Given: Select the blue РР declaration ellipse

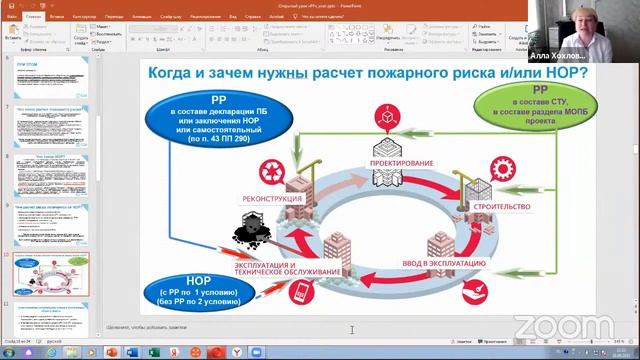Looking at the screenshot, I should click(x=219, y=120).
